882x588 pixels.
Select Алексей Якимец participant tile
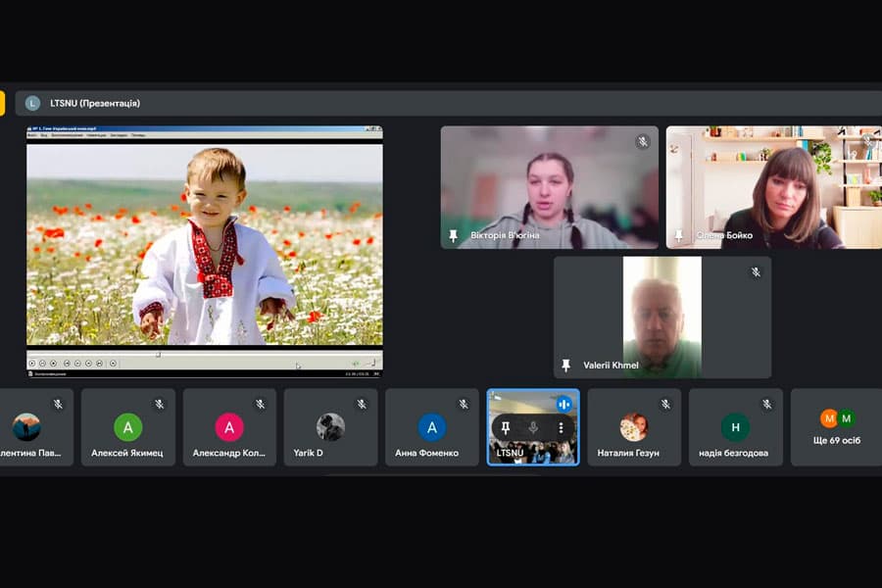pyautogui.click(x=128, y=427)
